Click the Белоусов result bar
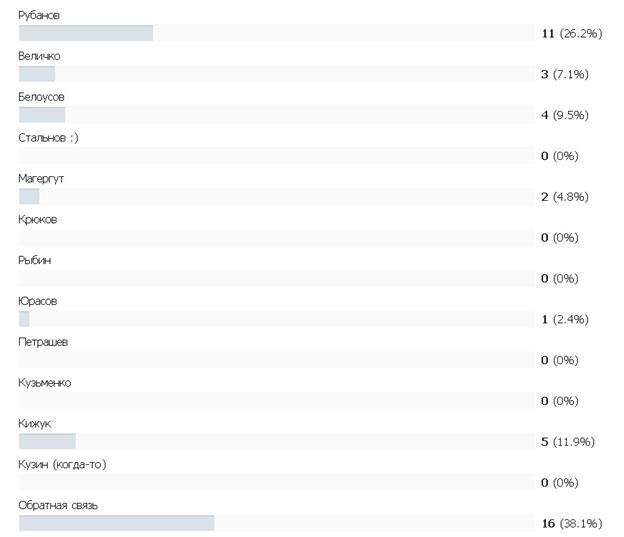624x537 pixels. click(42, 115)
